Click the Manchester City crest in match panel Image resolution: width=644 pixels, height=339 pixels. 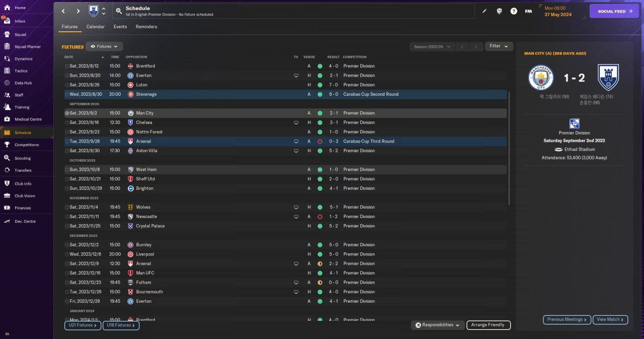pos(541,78)
